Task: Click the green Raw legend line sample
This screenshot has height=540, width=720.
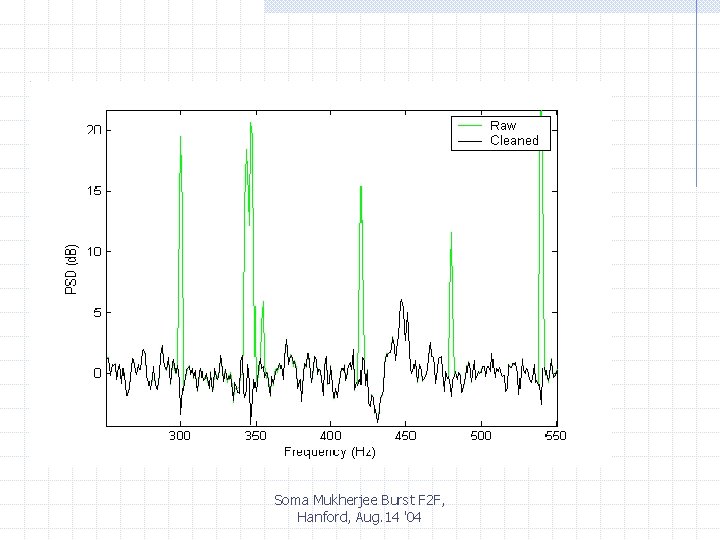Action: click(469, 125)
